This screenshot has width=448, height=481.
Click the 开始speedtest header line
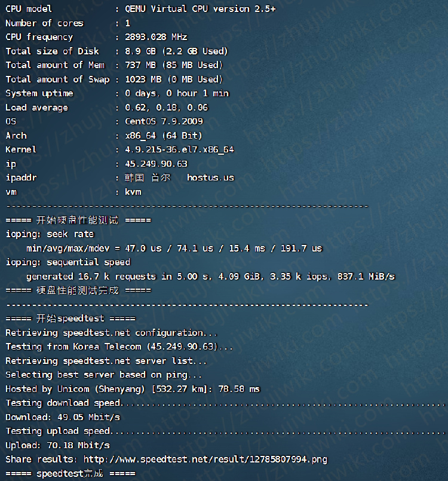(x=70, y=318)
